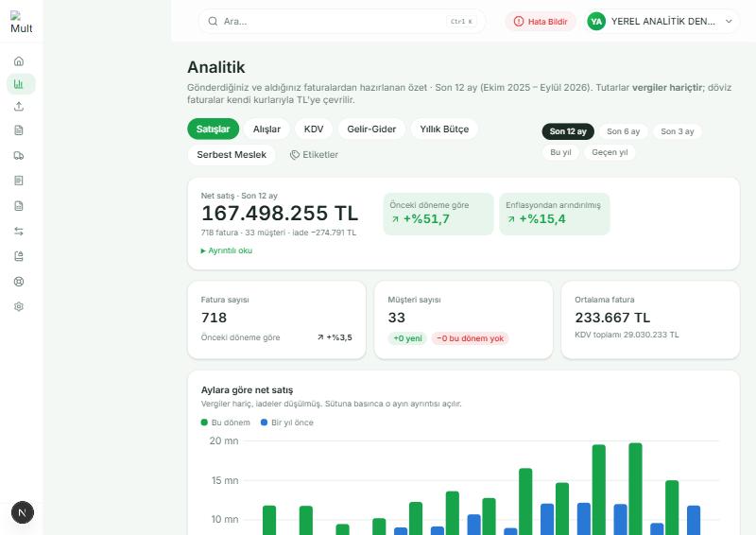
Task: Click the green Bu dönem legend dot
Action: (204, 423)
